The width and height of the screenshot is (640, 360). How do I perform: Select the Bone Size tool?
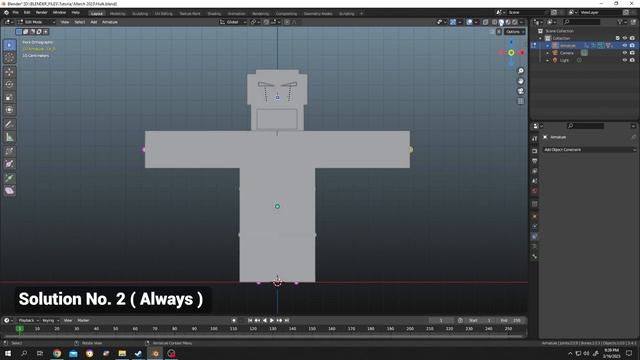(9, 164)
